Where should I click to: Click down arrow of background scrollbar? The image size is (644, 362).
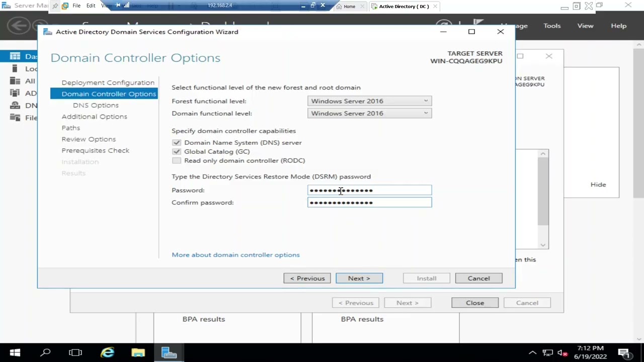543,245
